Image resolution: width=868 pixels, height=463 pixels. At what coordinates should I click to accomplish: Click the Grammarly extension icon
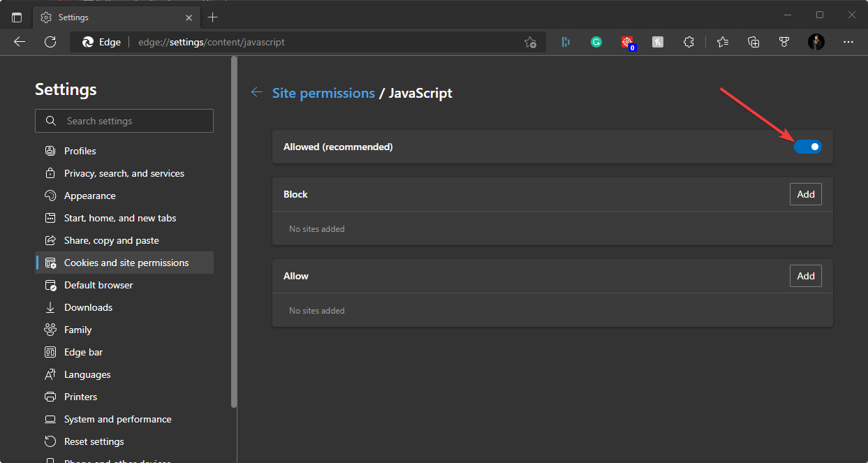pyautogui.click(x=596, y=42)
